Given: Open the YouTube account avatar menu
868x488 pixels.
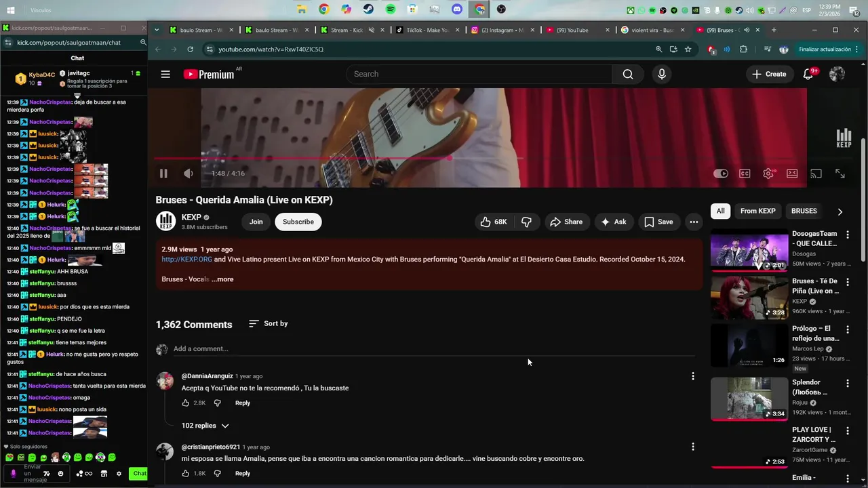Looking at the screenshot, I should click(837, 74).
